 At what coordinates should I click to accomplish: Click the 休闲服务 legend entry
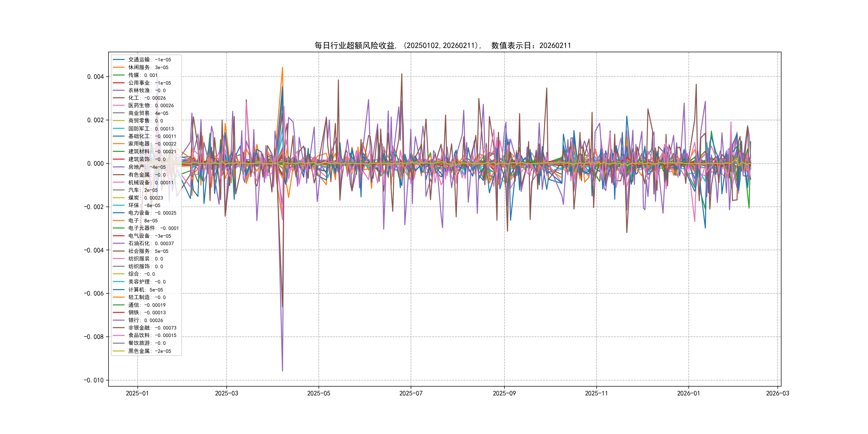pos(148,68)
